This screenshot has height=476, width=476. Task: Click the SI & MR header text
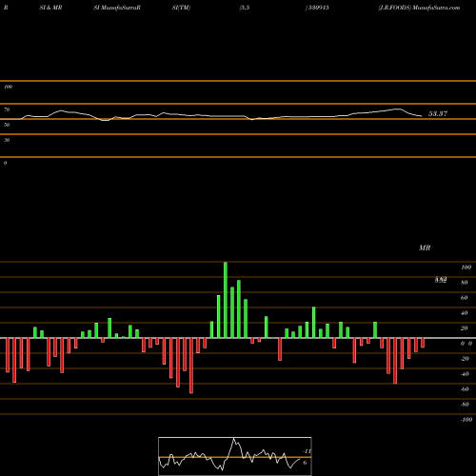pos(50,8)
